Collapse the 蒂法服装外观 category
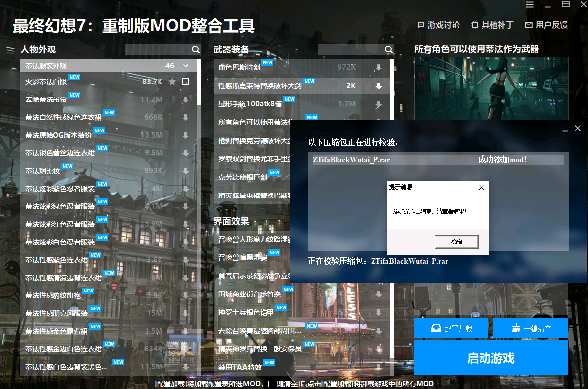Screen dimensions: 588x389 point(186,66)
